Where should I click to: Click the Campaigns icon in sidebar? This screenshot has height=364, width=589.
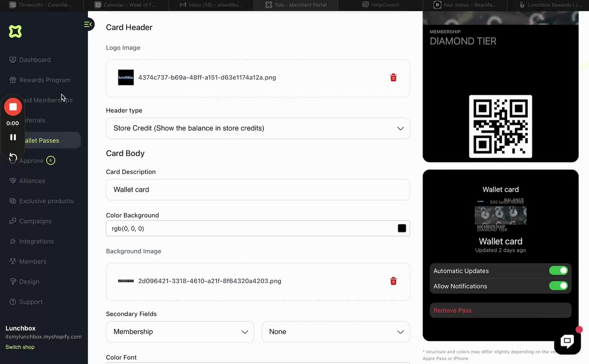[x=13, y=221]
